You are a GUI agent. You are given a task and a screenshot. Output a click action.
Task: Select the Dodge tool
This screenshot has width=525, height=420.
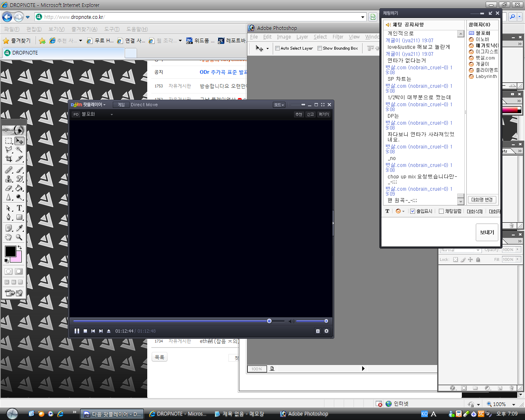[19, 197]
